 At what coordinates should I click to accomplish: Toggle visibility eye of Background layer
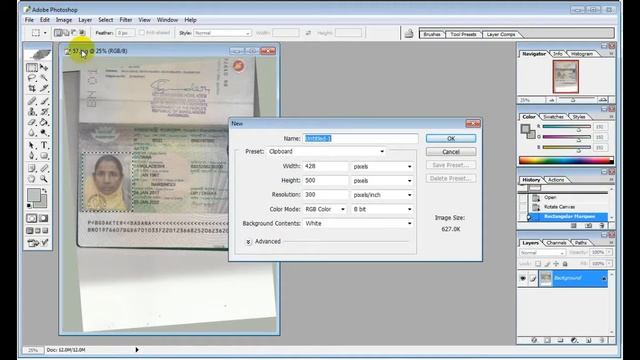[x=523, y=278]
